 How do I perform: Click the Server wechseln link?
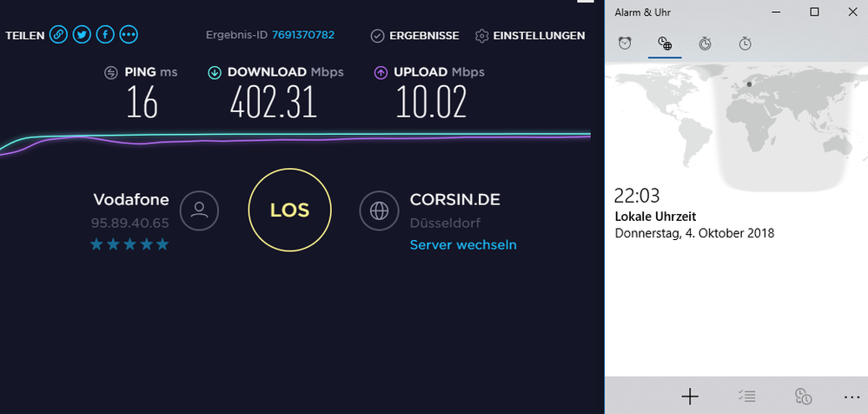click(463, 244)
